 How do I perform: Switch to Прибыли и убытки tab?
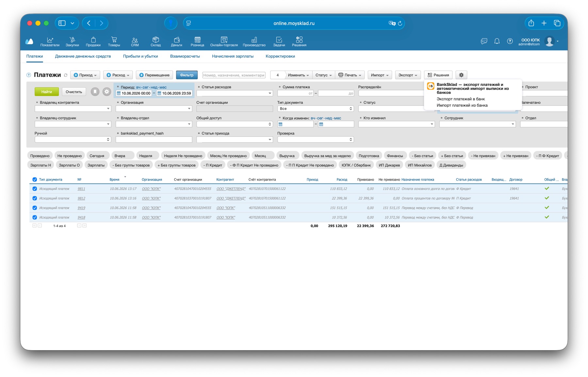140,56
